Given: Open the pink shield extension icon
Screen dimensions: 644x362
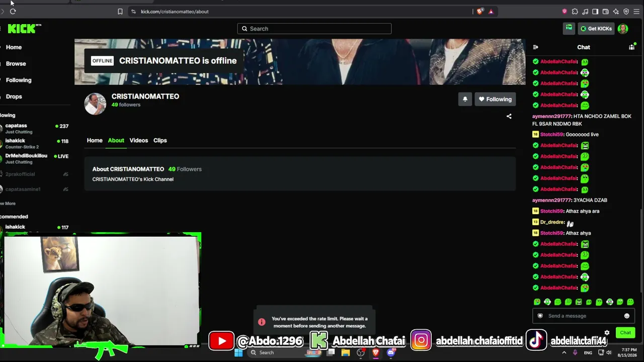Looking at the screenshot, I should 565,12.
